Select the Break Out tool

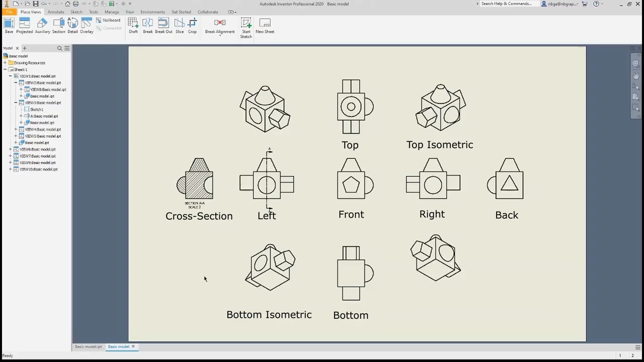(164, 26)
